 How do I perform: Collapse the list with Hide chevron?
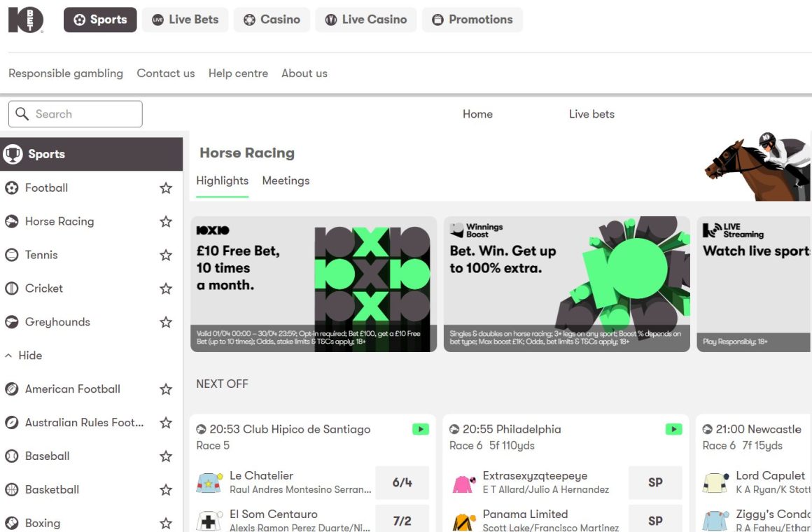(x=8, y=356)
